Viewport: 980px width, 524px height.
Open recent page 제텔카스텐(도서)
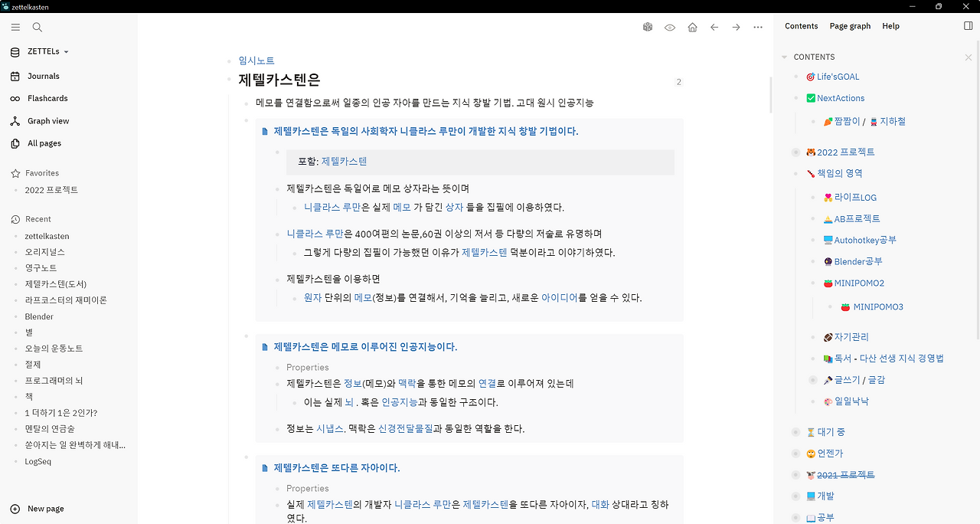coord(55,284)
